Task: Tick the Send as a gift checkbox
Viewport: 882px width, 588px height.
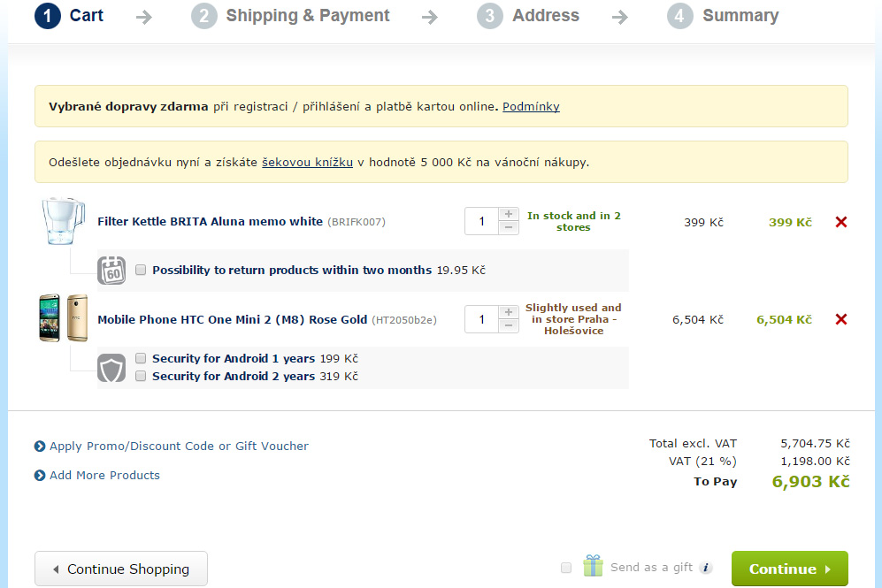Action: pyautogui.click(x=566, y=568)
